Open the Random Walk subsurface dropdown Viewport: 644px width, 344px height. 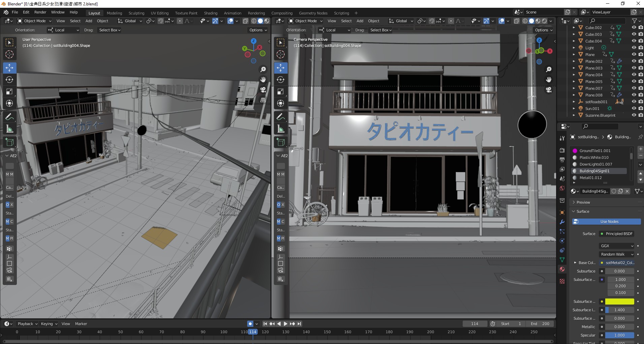[617, 254]
